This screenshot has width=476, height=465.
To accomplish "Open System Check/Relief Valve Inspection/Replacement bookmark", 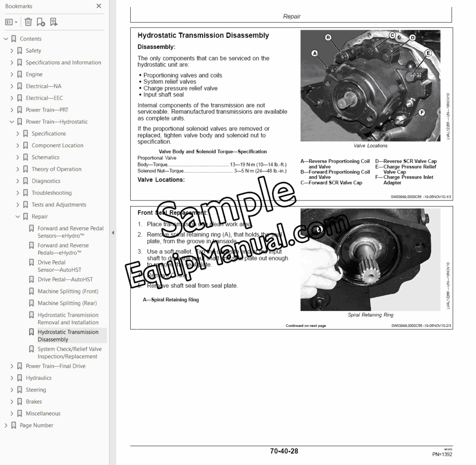I will [70, 352].
